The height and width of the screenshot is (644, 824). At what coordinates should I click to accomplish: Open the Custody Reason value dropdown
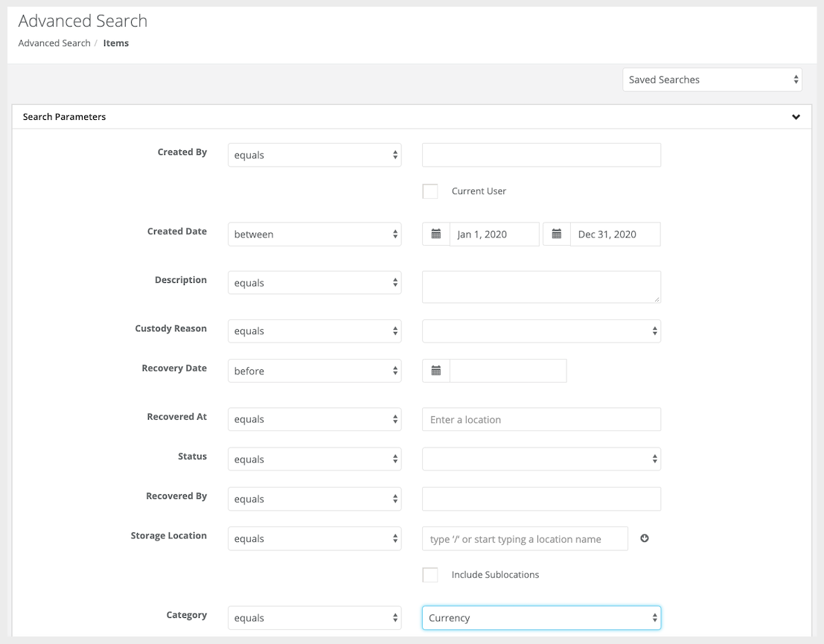[x=541, y=331]
